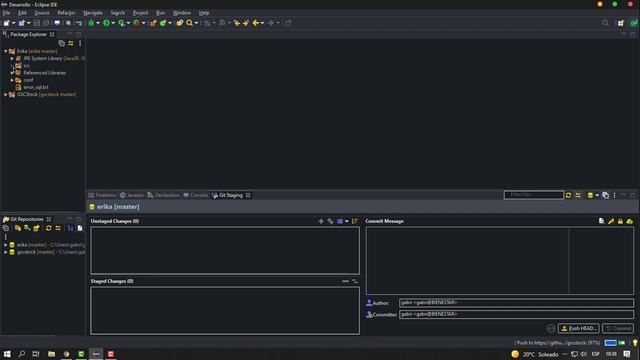This screenshot has width=640, height=360.
Task: Toggle hierarchical branch layout in Git Repositories
Action: [70, 228]
